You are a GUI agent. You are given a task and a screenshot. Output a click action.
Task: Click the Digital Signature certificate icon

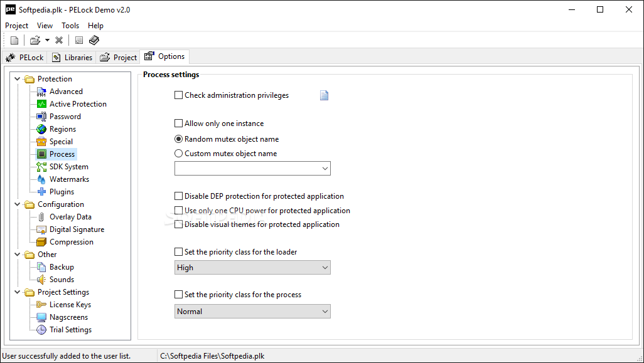pos(41,229)
